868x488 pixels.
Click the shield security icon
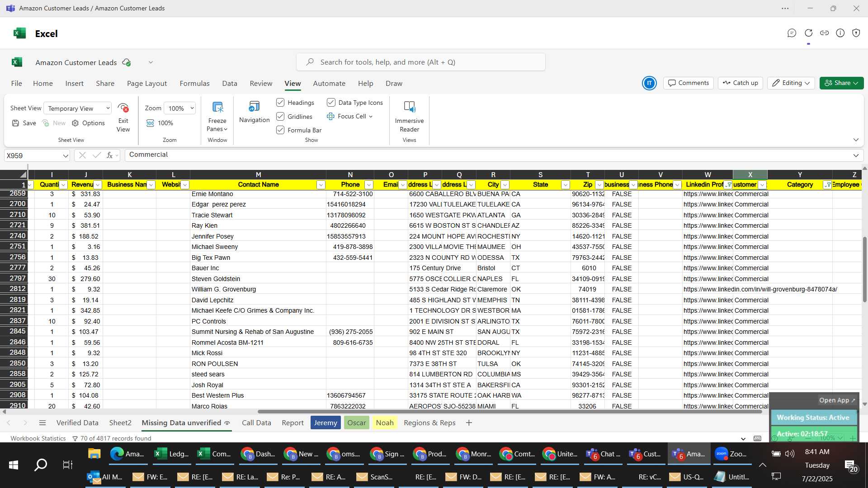coord(856,33)
